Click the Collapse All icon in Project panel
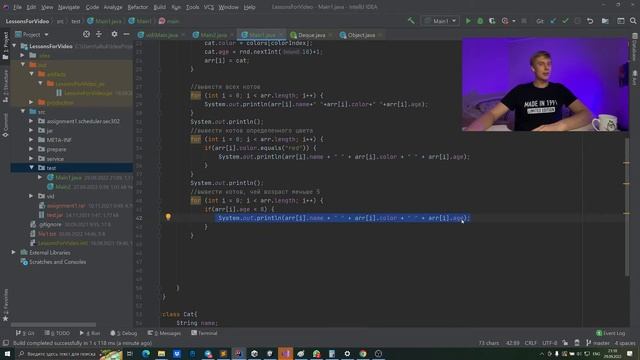The width and height of the screenshot is (640, 360). pyautogui.click(x=99, y=34)
